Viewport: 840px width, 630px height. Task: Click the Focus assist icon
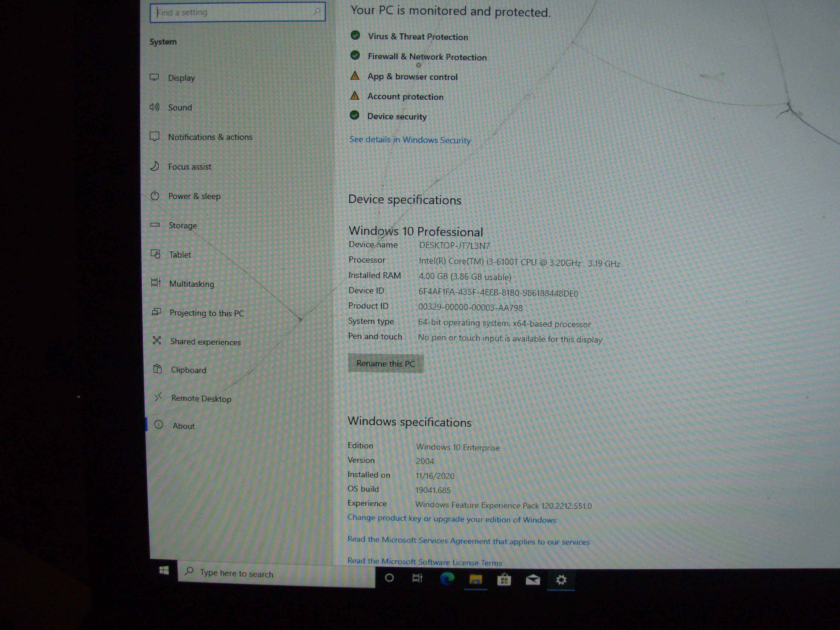tap(157, 166)
